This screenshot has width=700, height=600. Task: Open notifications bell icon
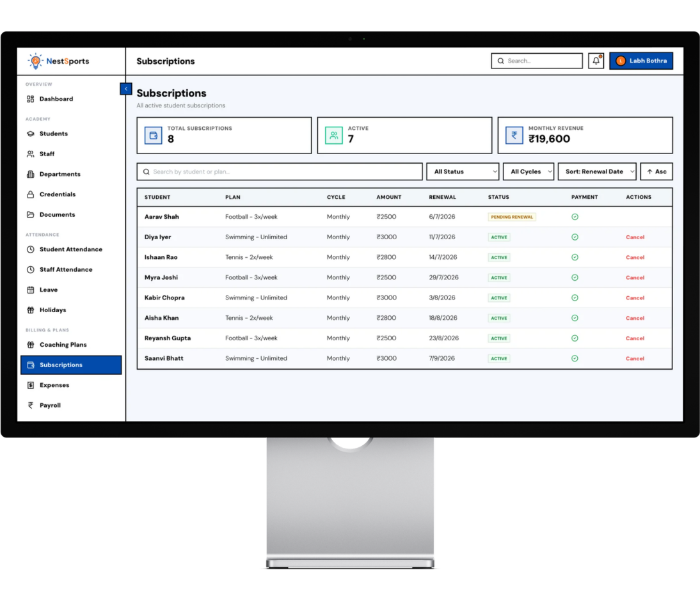point(596,61)
